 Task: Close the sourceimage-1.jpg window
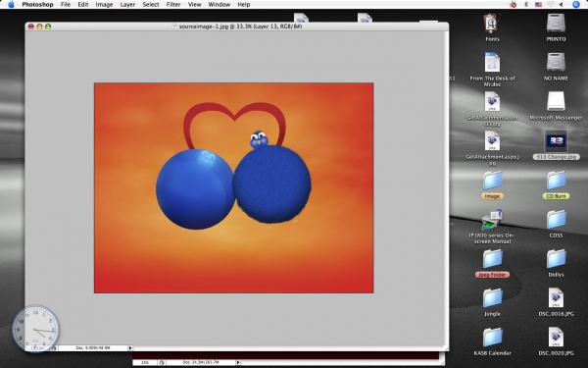[30, 26]
